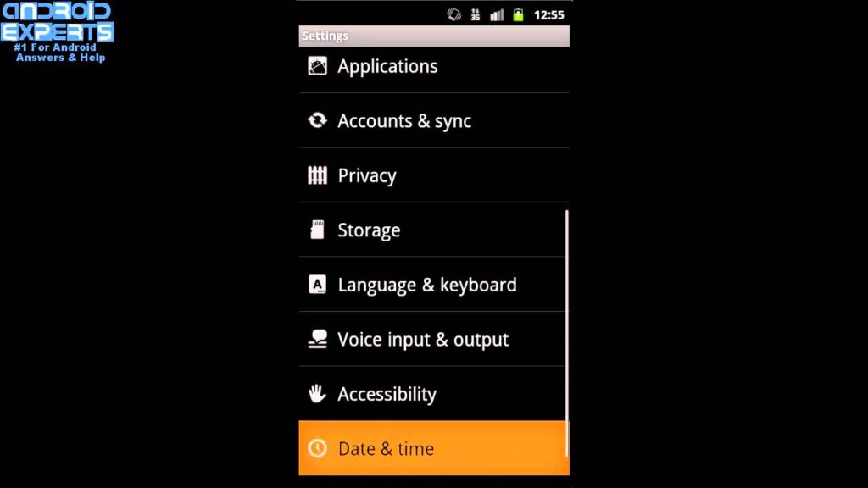
Task: Open the highlighted Date & time item
Action: click(434, 448)
